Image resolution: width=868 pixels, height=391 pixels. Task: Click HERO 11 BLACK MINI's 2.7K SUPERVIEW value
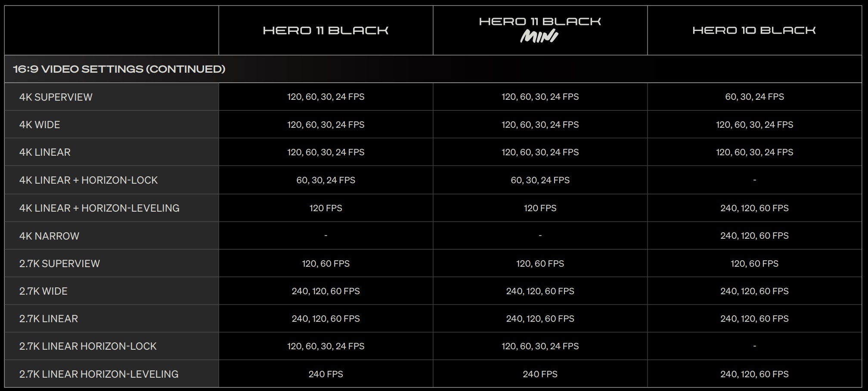coord(540,264)
